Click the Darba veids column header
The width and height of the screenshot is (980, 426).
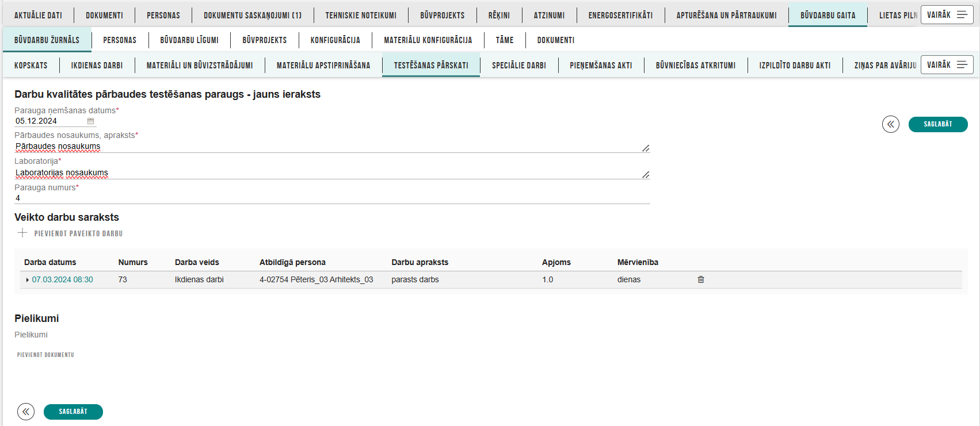pos(197,262)
